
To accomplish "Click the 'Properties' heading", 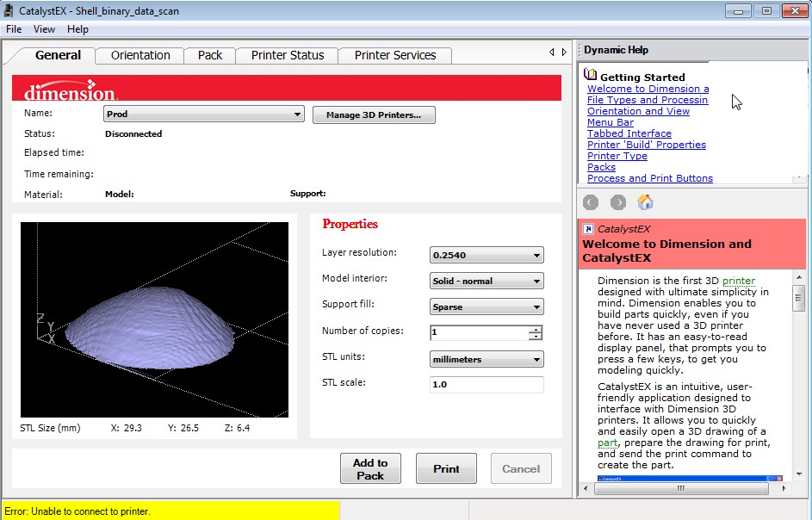I will coord(350,224).
